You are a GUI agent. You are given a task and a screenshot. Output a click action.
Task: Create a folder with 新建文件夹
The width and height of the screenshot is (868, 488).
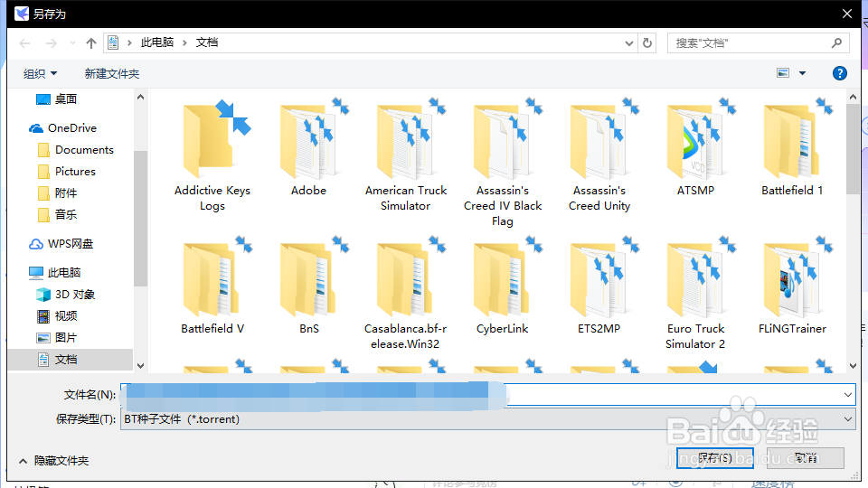click(112, 73)
